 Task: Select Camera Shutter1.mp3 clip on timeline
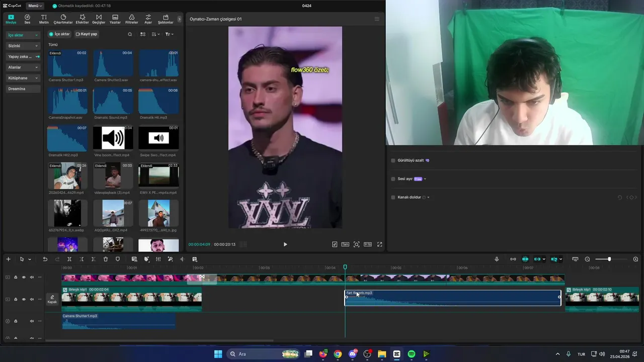119,321
